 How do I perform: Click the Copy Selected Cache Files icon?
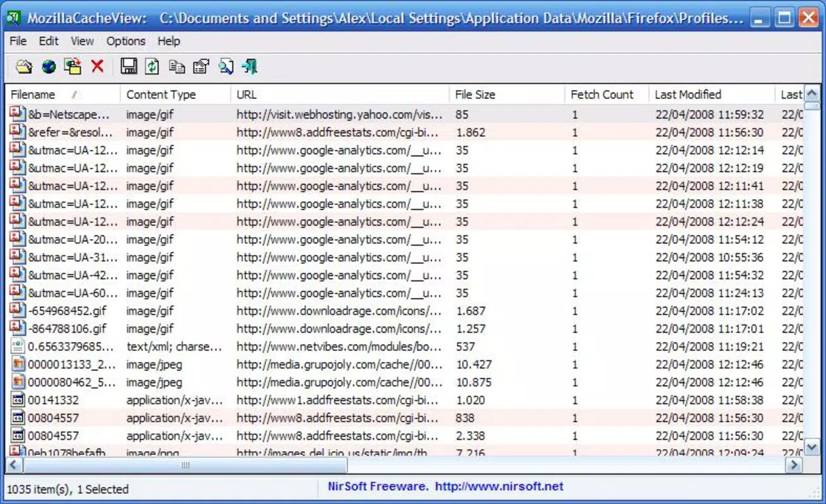[73, 66]
